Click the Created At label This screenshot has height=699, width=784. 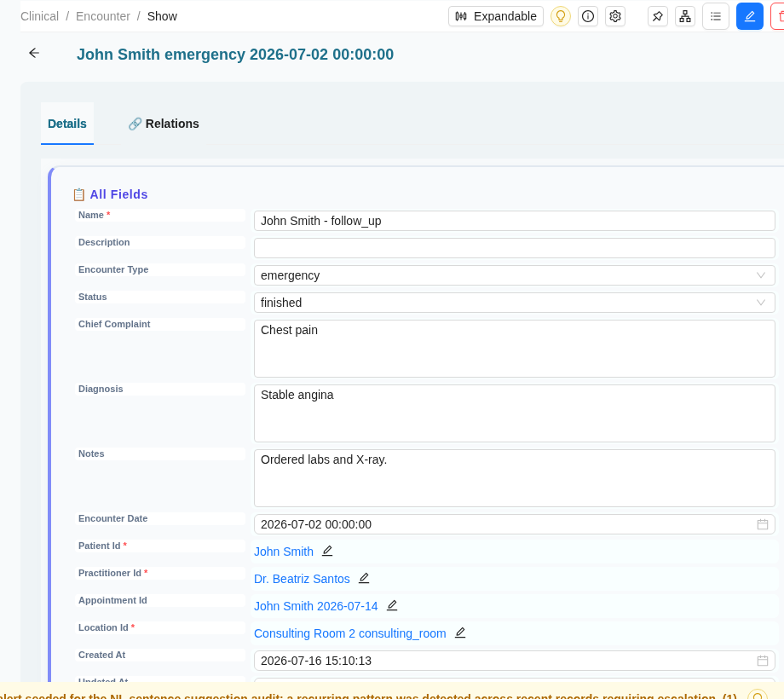coord(102,655)
